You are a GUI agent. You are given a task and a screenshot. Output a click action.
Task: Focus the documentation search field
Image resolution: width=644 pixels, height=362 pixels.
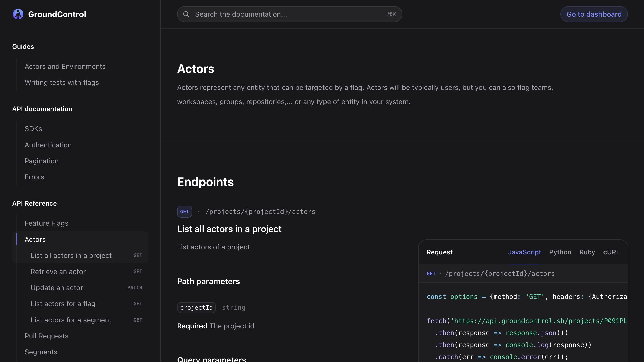click(290, 14)
